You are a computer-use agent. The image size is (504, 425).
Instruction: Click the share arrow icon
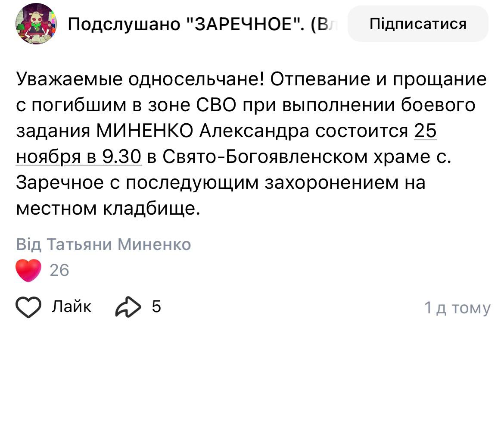(x=128, y=307)
